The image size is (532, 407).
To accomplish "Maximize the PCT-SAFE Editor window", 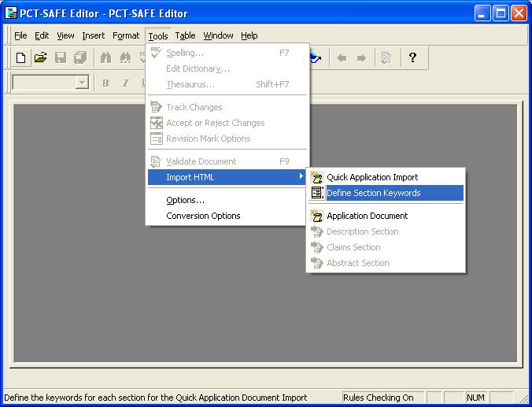I will (x=501, y=13).
